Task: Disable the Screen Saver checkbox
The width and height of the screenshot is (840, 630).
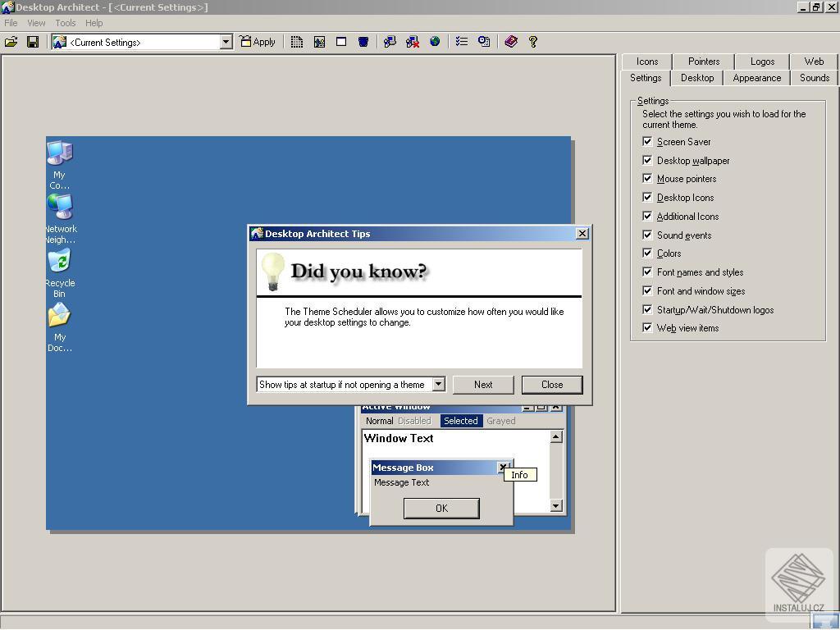Action: [x=647, y=141]
